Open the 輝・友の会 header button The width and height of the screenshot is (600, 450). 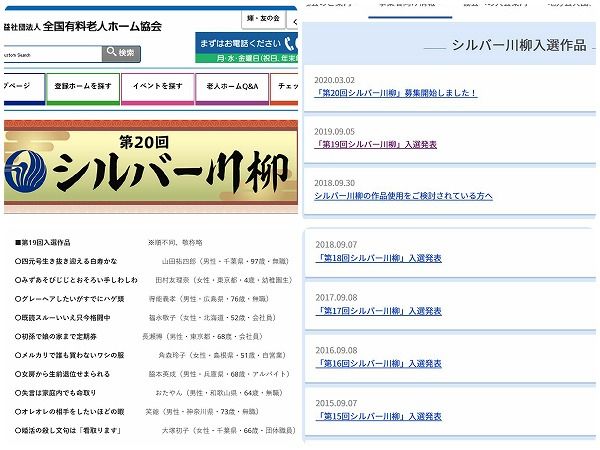click(x=263, y=18)
